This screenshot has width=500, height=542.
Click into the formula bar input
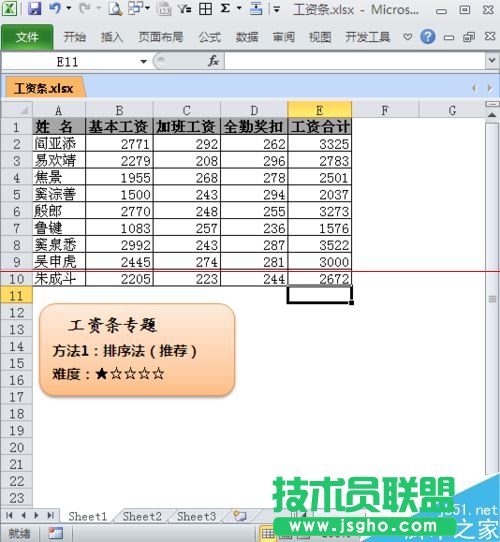pos(354,62)
